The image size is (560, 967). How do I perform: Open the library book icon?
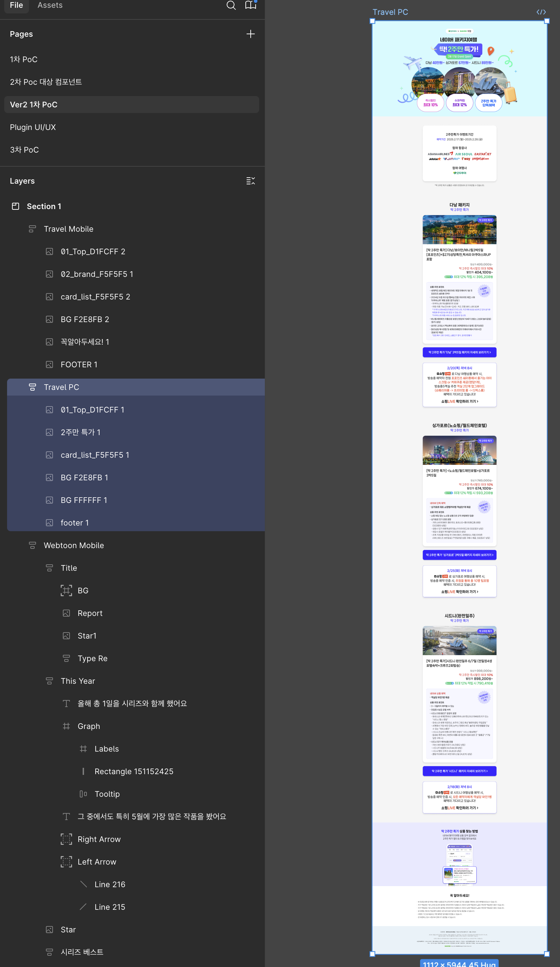pyautogui.click(x=250, y=5)
